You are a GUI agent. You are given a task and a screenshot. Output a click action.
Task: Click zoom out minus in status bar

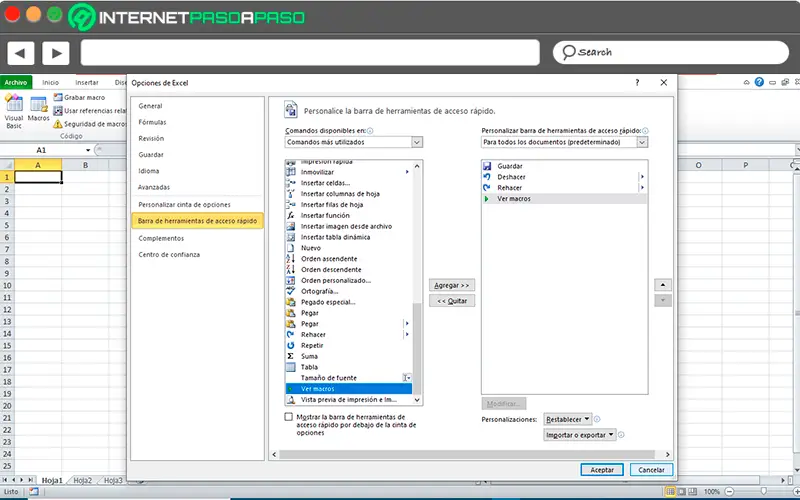(x=730, y=492)
